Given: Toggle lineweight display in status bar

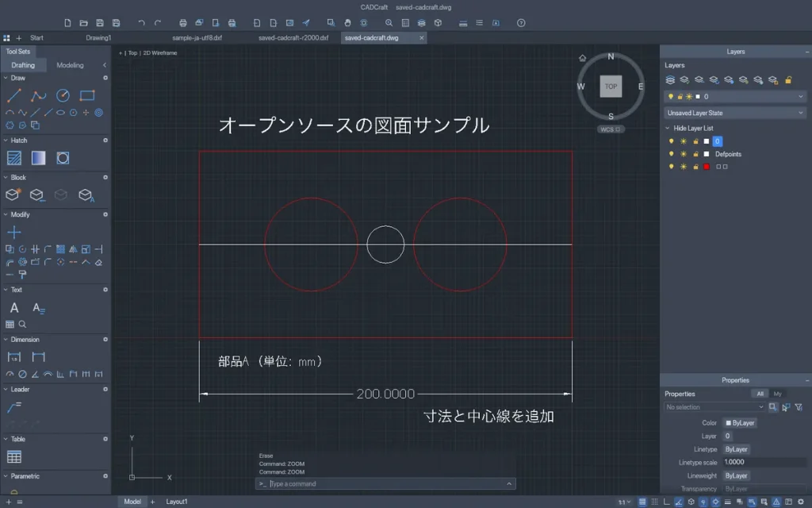Looking at the screenshot, I should click(728, 502).
